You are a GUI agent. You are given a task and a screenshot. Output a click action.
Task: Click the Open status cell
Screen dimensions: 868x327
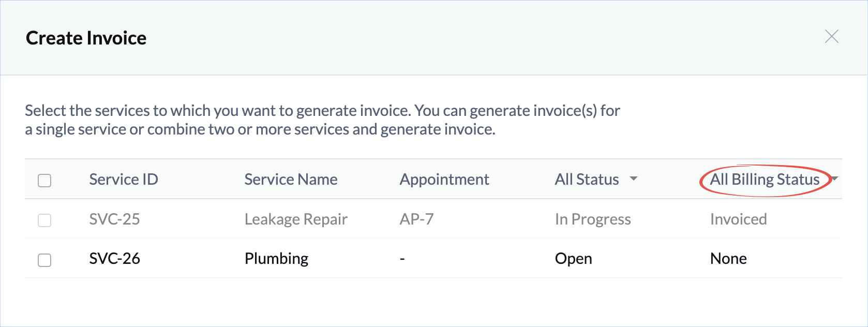(573, 259)
